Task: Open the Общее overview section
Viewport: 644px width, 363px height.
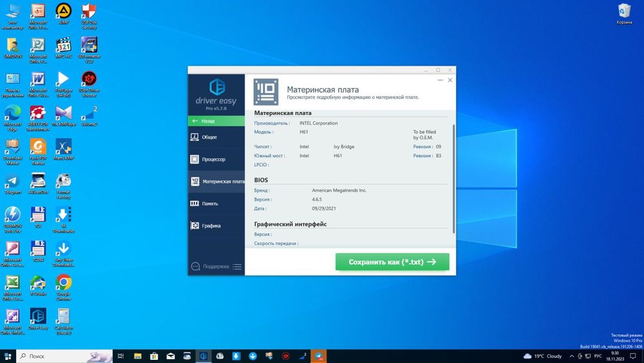Action: point(216,137)
